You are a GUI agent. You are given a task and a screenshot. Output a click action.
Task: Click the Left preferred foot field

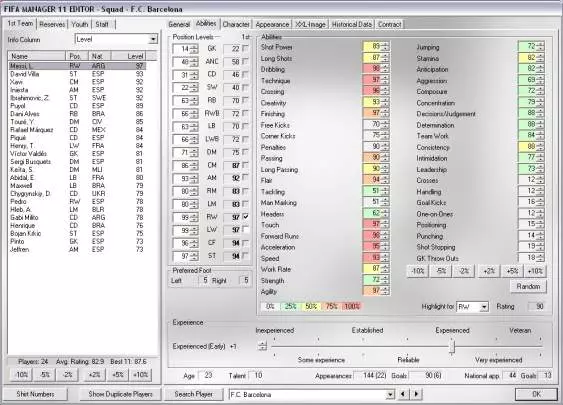(x=203, y=280)
